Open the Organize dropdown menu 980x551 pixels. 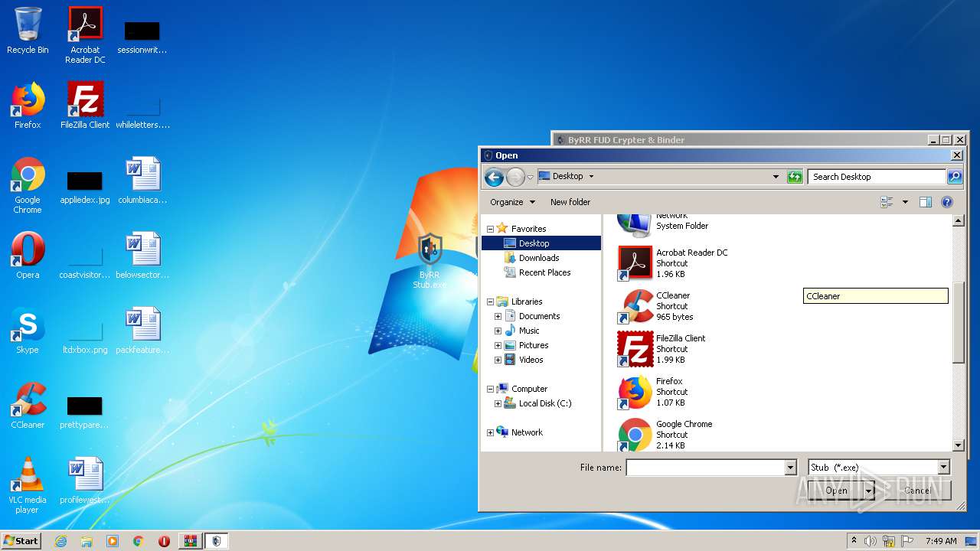512,202
